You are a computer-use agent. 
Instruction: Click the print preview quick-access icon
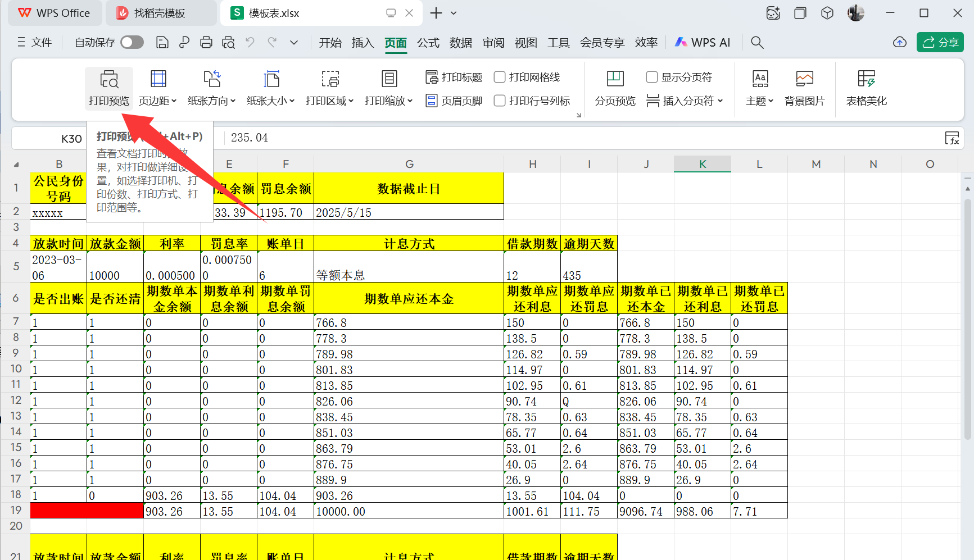[228, 42]
